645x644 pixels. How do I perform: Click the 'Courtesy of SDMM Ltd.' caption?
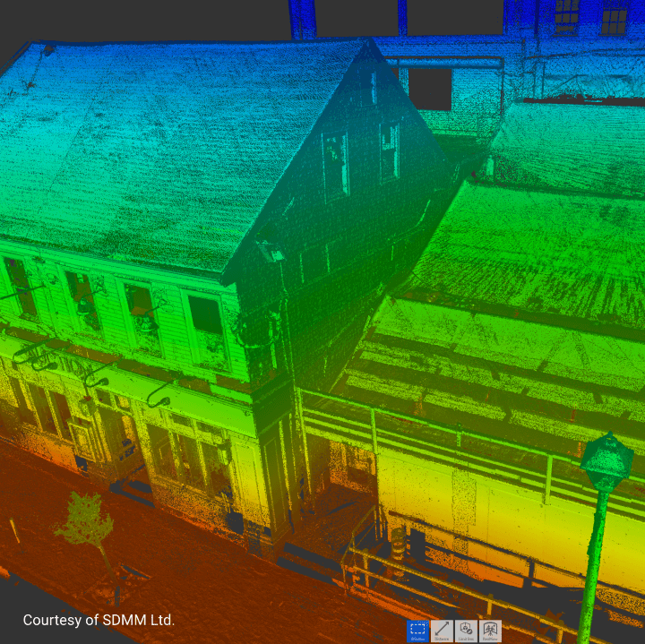point(99,620)
